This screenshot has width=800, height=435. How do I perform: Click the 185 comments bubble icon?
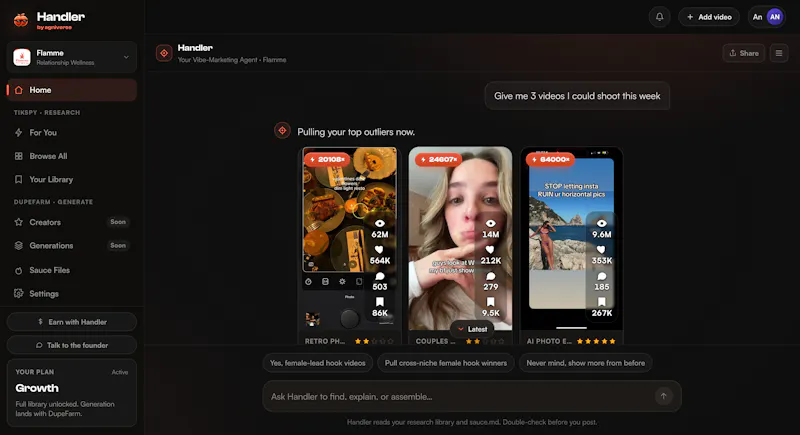[x=602, y=276]
